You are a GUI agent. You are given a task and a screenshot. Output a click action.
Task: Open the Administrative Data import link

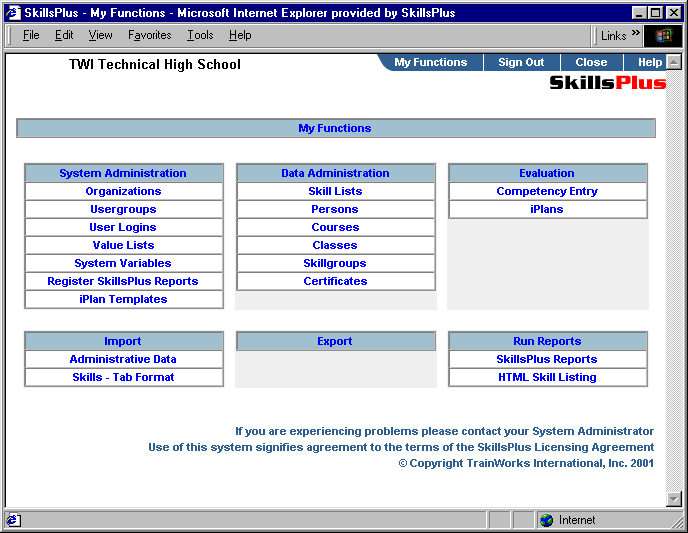click(123, 359)
